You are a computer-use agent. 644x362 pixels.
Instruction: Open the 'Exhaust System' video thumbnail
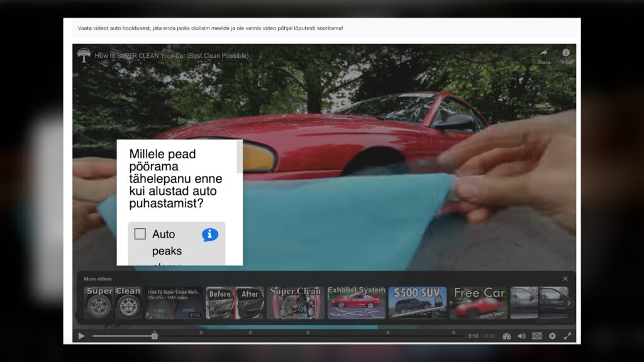pyautogui.click(x=356, y=303)
